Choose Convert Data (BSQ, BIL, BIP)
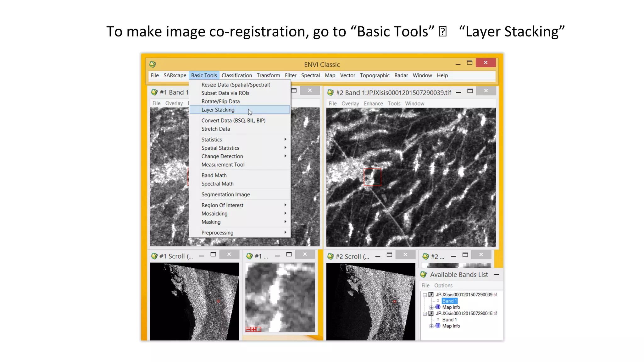Image resolution: width=644 pixels, height=362 pixels. (x=240, y=120)
